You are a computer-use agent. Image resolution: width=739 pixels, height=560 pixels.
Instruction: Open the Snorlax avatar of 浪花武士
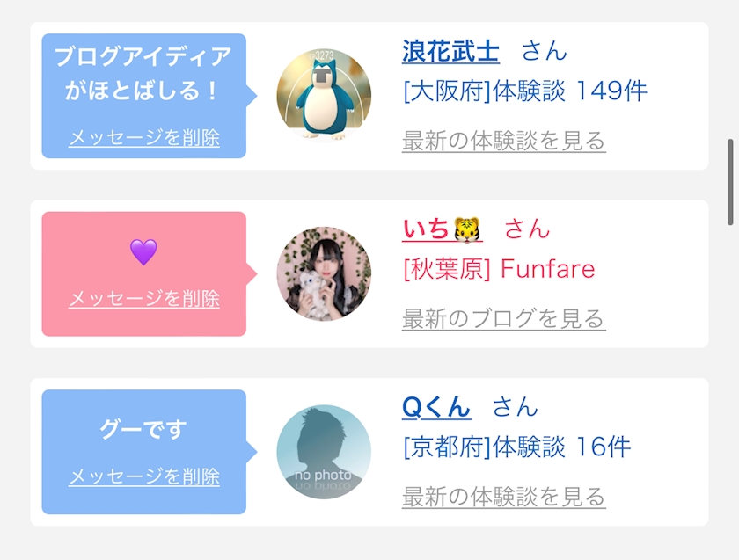click(x=324, y=96)
